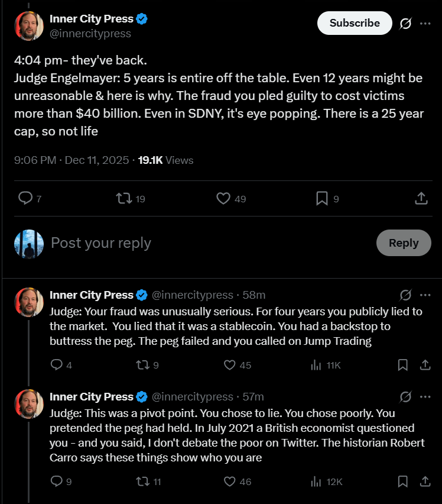Like the 58m reply about stablecoin
This screenshot has height=504, width=442.
(231, 365)
